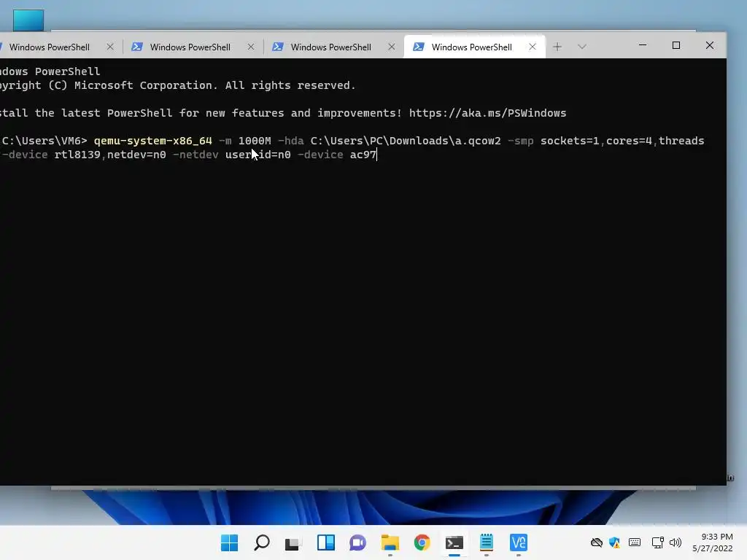Launch Google Chrome from taskbar
Viewport: 747px width, 560px height.
click(x=422, y=542)
